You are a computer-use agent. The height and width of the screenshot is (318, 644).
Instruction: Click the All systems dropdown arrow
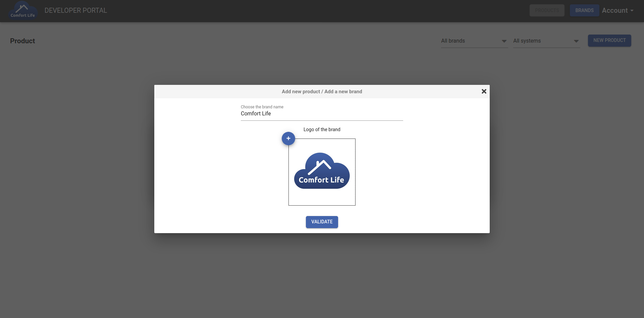(576, 41)
